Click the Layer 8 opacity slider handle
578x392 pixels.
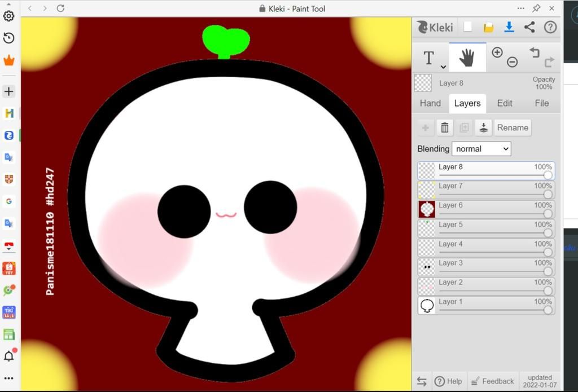point(548,175)
